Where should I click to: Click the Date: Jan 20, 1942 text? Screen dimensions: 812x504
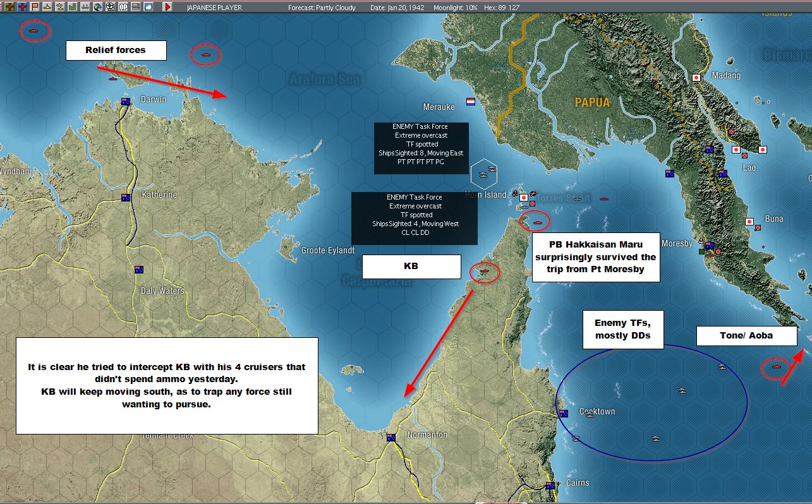(396, 8)
